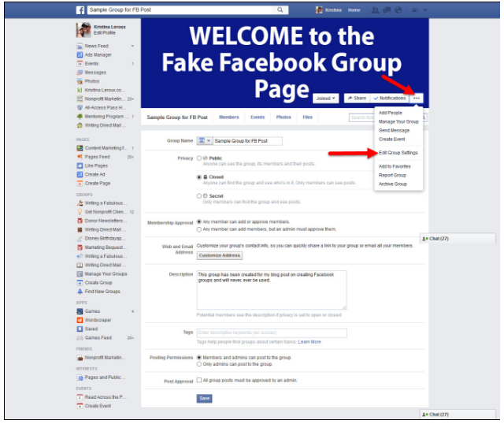Click the blue Save button
The image size is (504, 424).
click(205, 399)
